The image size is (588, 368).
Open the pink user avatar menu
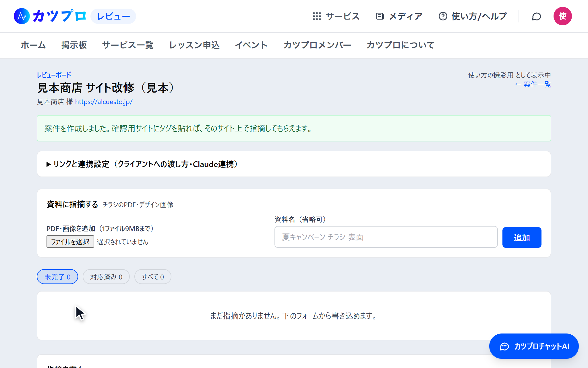point(562,16)
